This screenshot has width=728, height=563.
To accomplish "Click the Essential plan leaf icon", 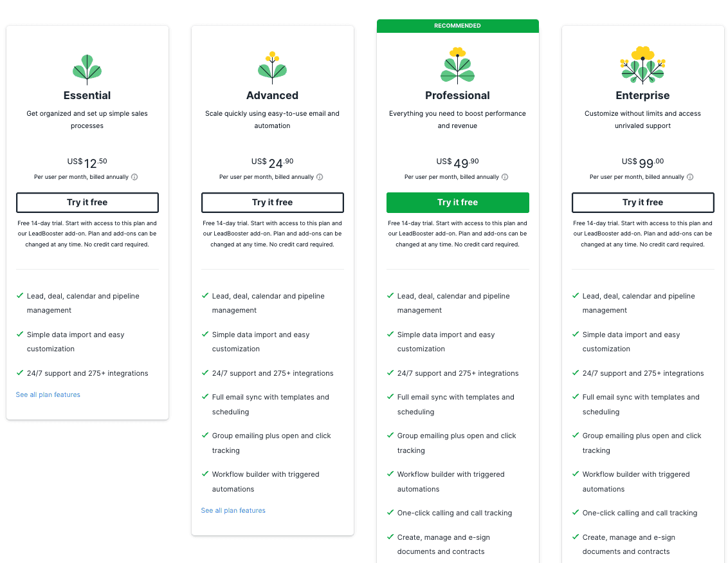I will click(87, 69).
